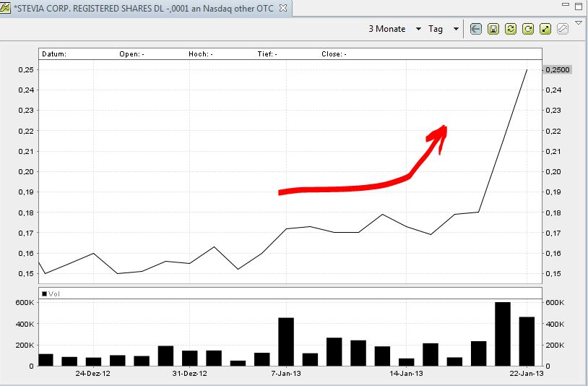588x386 pixels.
Task: Click the tallest 600K volume bar
Action: (503, 334)
